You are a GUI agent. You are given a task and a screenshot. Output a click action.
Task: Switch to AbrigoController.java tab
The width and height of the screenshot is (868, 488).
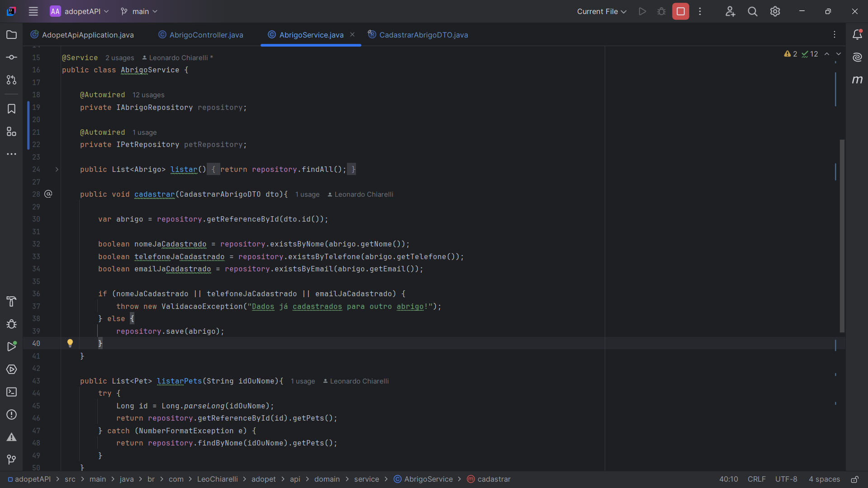pyautogui.click(x=201, y=35)
